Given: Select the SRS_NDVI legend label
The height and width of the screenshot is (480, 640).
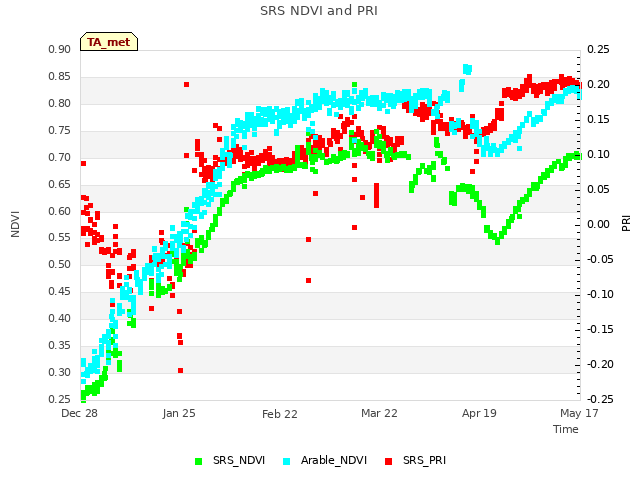Looking at the screenshot, I should (x=239, y=460).
